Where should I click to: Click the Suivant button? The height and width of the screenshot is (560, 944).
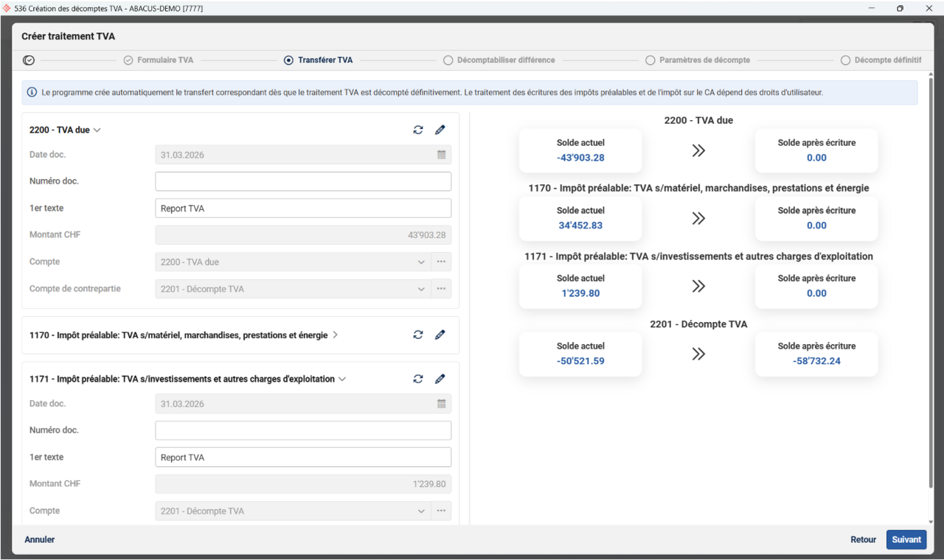(x=906, y=539)
